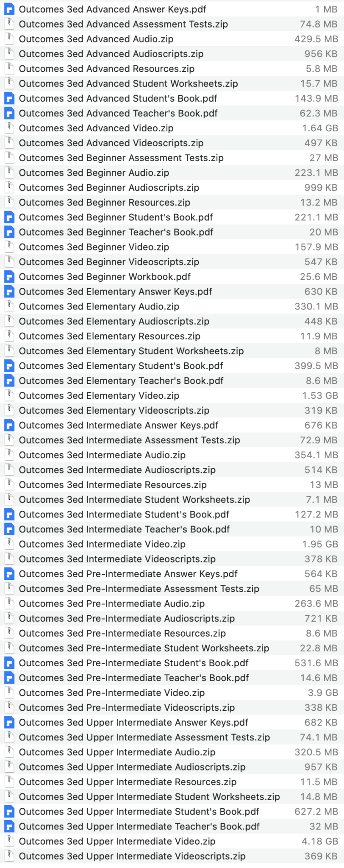Click zip icon of Pre-Intermediate Video.zip
Image resolution: width=344 pixels, height=868 pixels.
pyautogui.click(x=9, y=693)
